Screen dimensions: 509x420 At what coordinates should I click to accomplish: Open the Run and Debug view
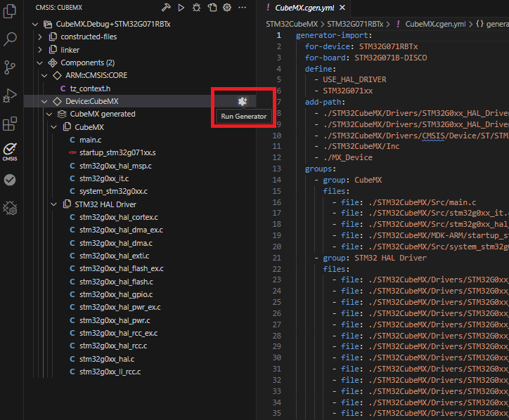[x=10, y=96]
